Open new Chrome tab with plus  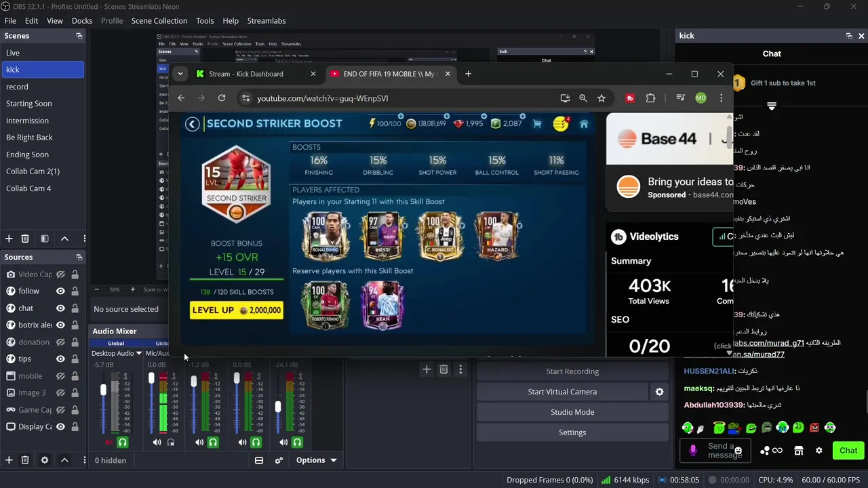(x=468, y=74)
